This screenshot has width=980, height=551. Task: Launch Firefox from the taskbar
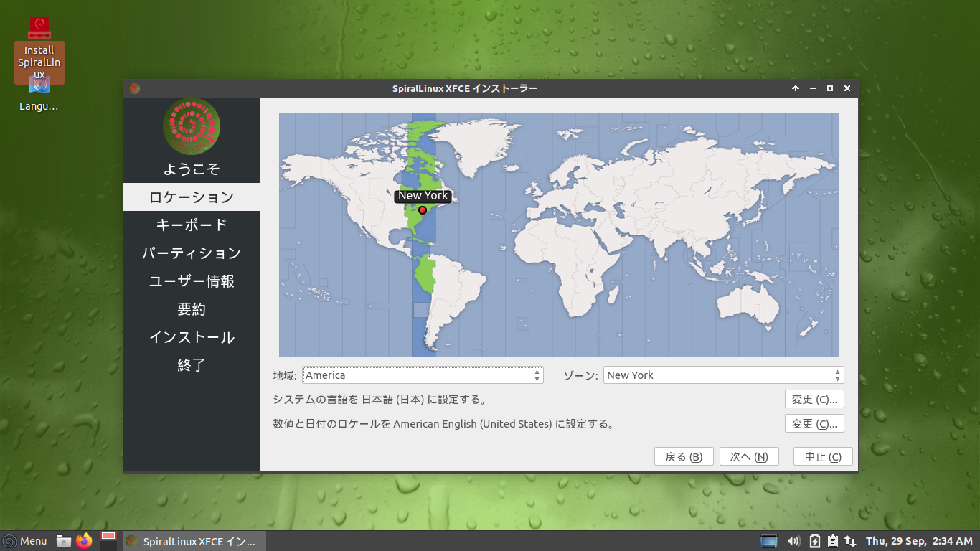[85, 541]
